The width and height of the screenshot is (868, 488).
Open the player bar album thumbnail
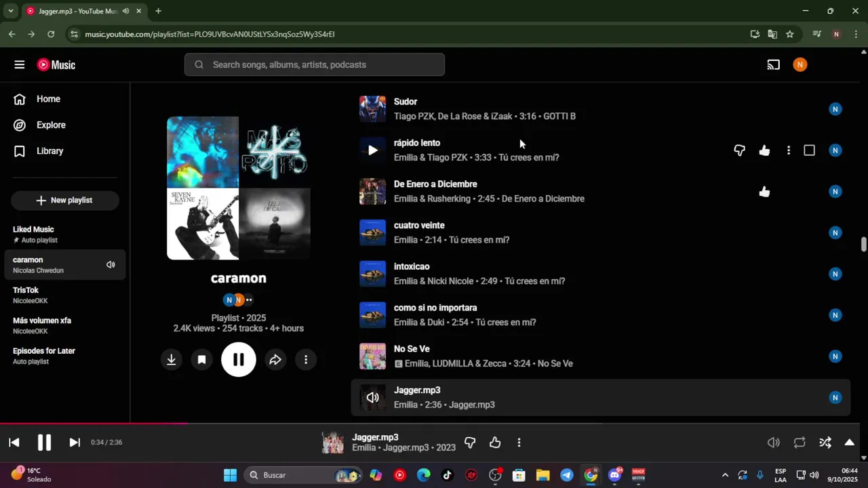pyautogui.click(x=332, y=443)
